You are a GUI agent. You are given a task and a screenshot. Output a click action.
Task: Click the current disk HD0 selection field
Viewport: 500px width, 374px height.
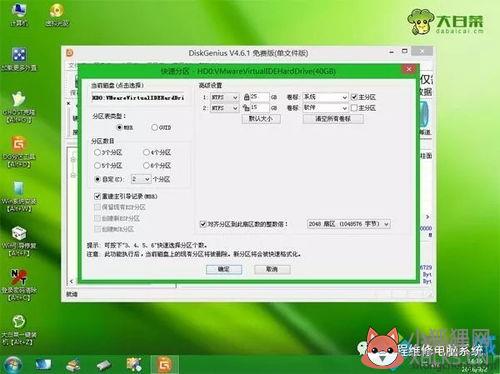138,98
